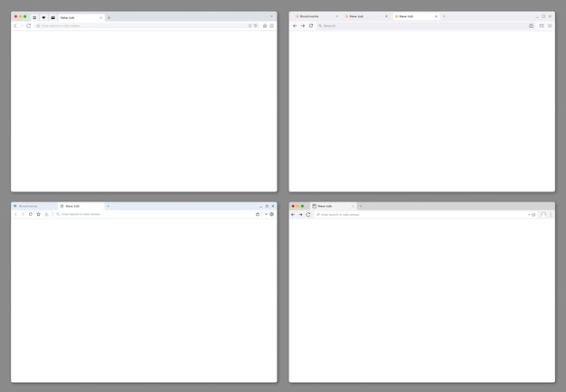Viewport: 566px width, 392px height.
Task: Go forward in the top-left browser window
Action: click(22, 26)
